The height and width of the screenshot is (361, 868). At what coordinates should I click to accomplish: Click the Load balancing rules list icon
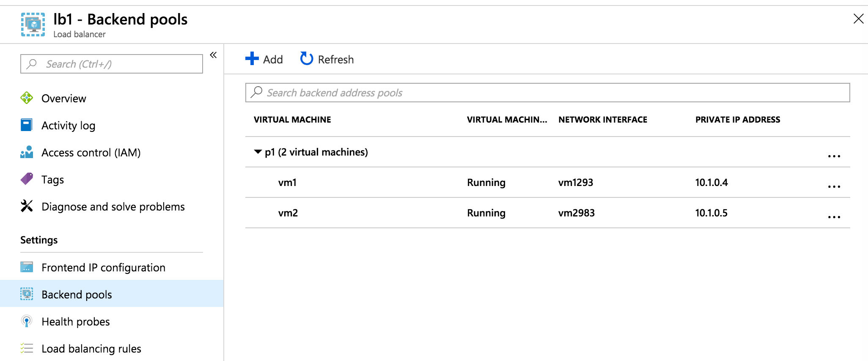[27, 348]
